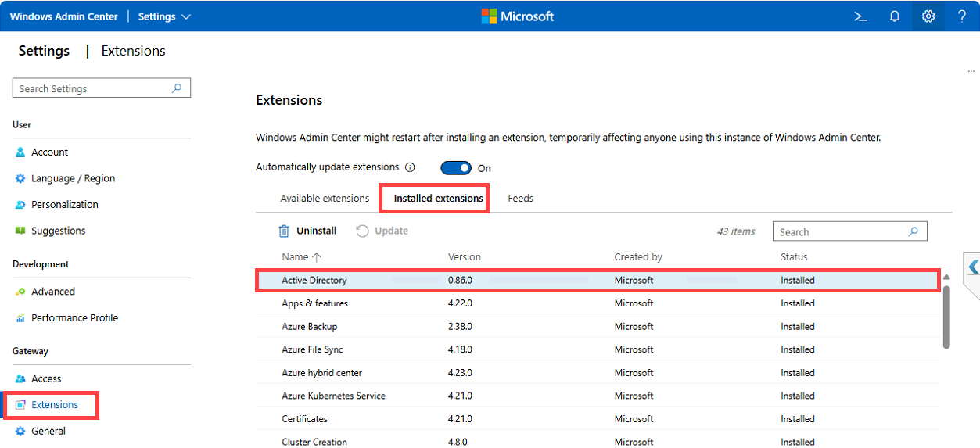Click the magnifier in extensions Search box

[913, 231]
